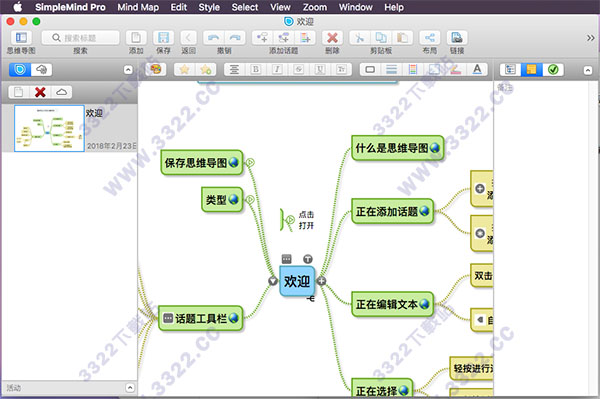This screenshot has height=399, width=600.
Task: Click the cloud icon in list panel
Action: [61, 92]
